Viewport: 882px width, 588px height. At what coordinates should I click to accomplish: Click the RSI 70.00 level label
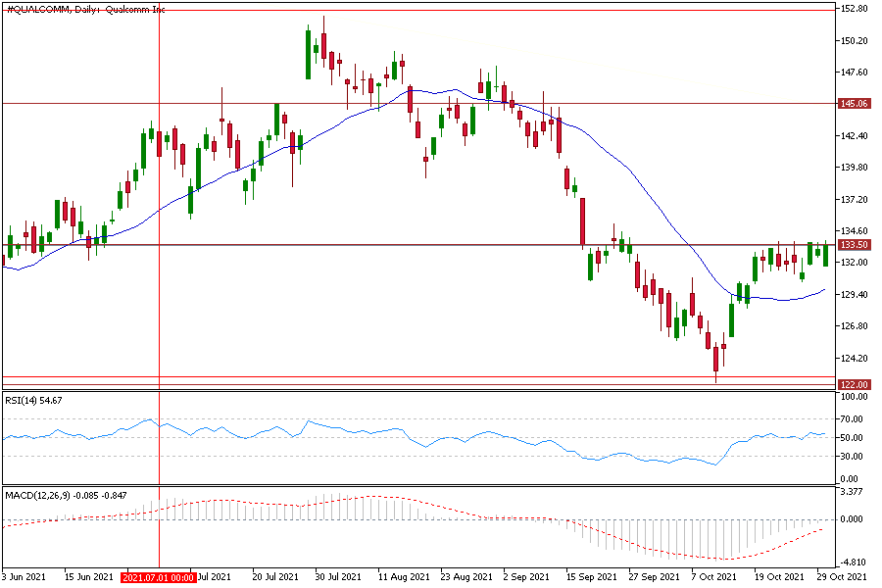coord(853,418)
